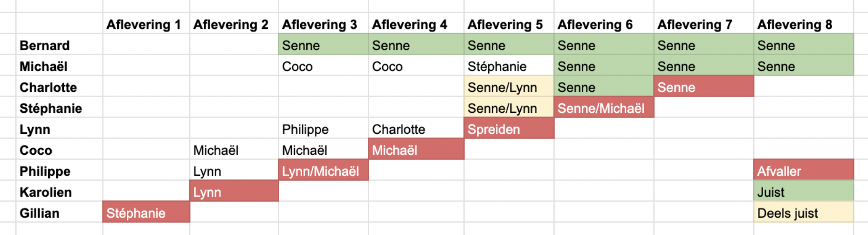Click the Michaël row label cell
The height and width of the screenshot is (235, 868).
44,66
